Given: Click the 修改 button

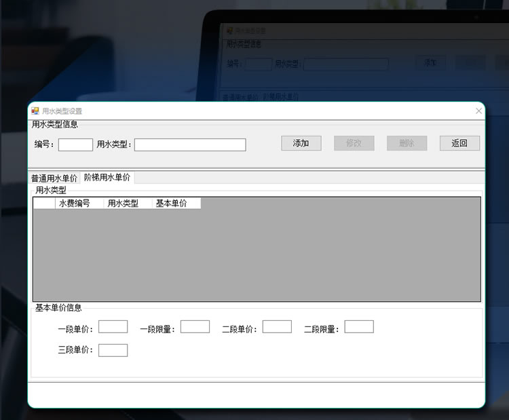Looking at the screenshot, I should coord(354,143).
